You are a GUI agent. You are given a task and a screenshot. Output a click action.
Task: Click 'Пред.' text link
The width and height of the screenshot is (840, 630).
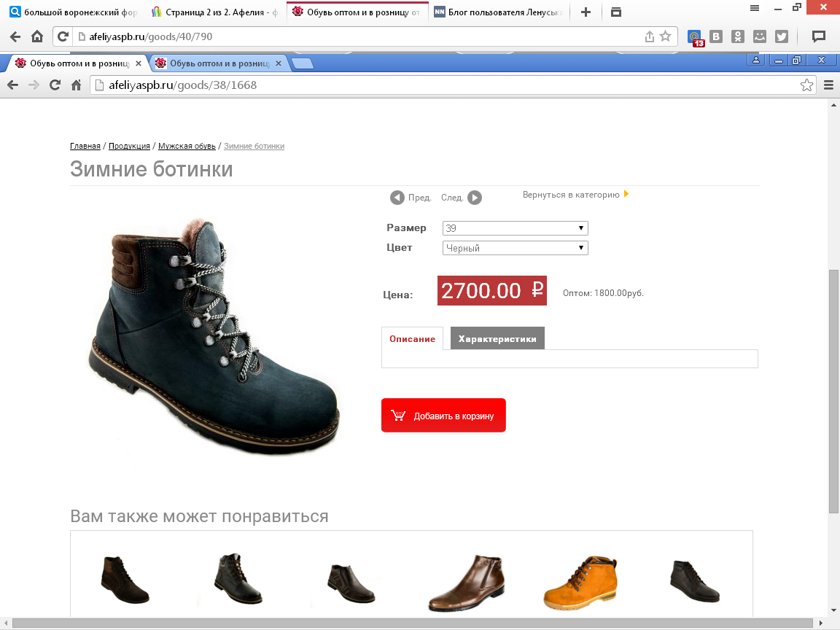click(419, 198)
